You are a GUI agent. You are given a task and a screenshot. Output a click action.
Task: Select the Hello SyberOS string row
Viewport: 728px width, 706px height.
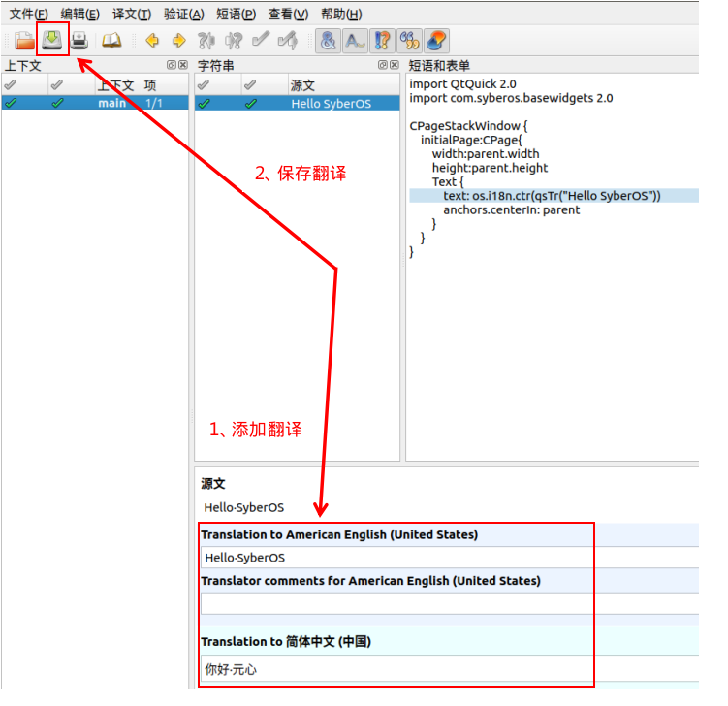click(x=331, y=103)
